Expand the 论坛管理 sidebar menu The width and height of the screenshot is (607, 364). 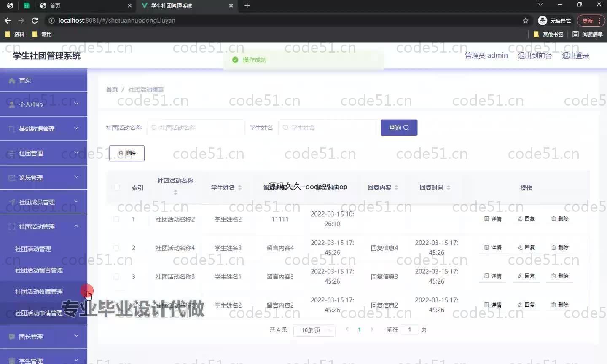[43, 177]
